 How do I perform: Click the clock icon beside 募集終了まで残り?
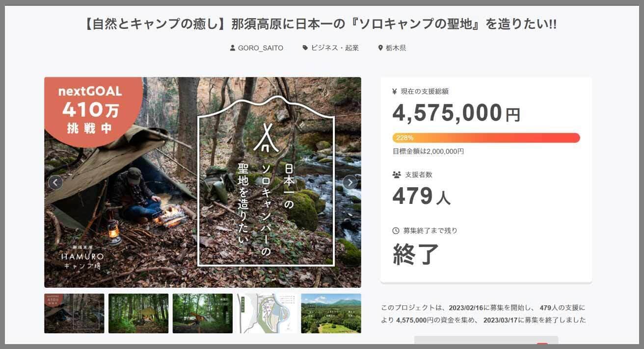(x=396, y=230)
